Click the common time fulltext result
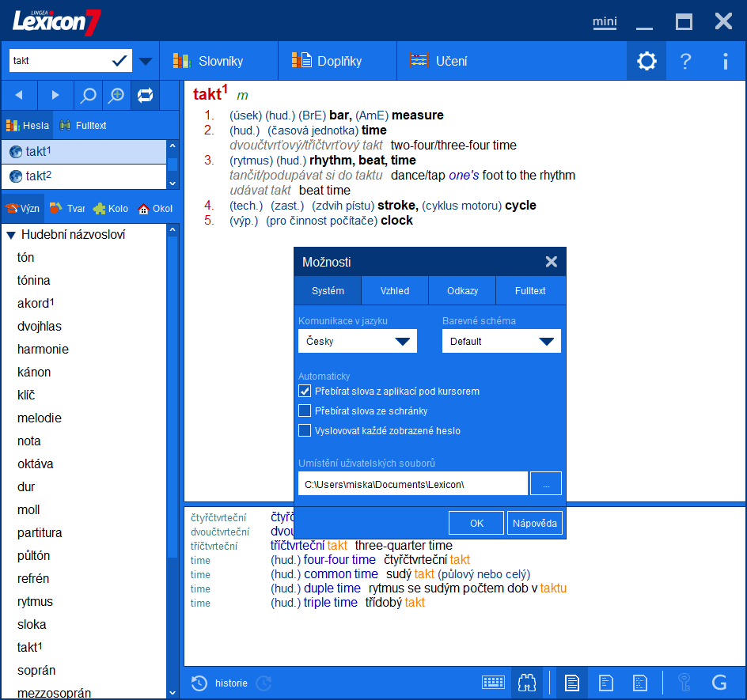Viewport: 747px width, 700px height. [x=340, y=573]
